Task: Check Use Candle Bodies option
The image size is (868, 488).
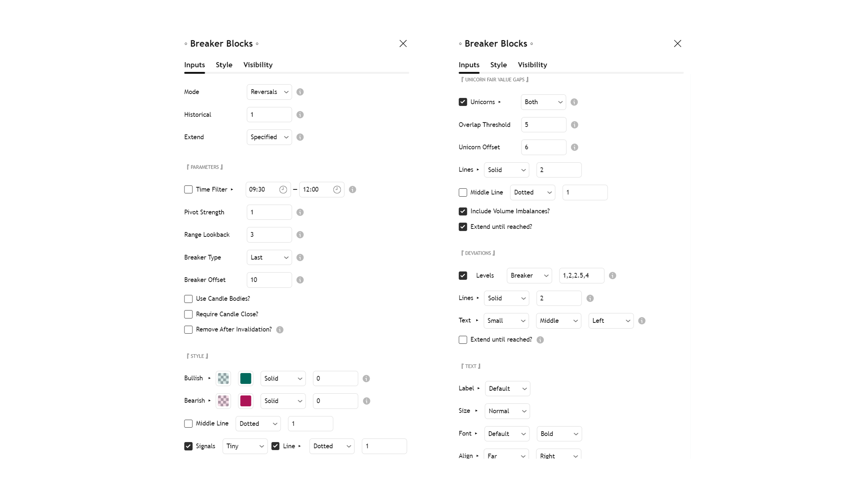Action: pos(188,299)
